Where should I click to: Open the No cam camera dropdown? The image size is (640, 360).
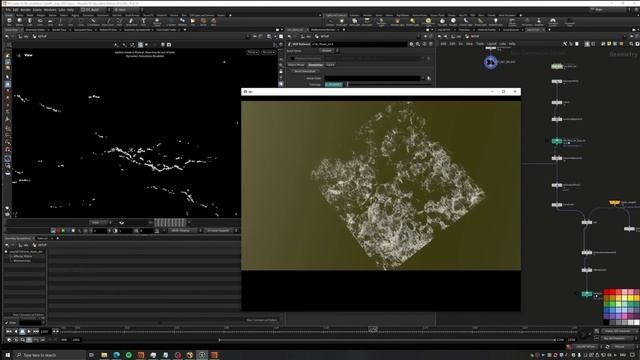(x=268, y=52)
